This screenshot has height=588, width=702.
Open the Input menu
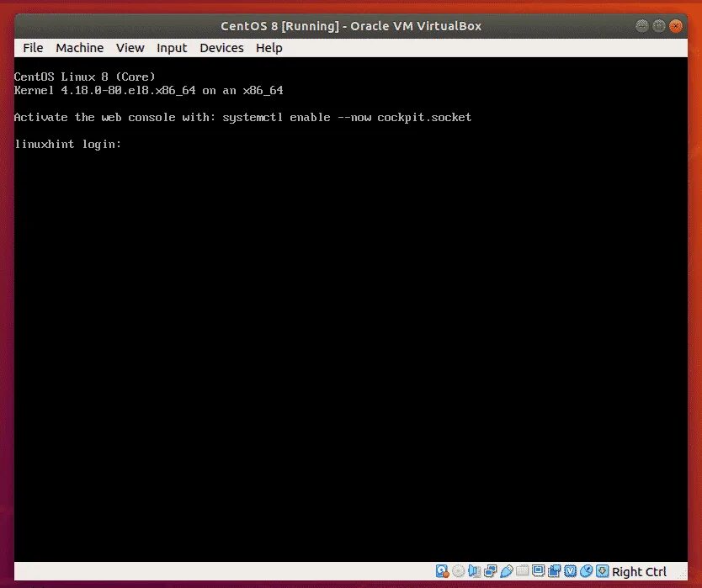pyautogui.click(x=172, y=48)
